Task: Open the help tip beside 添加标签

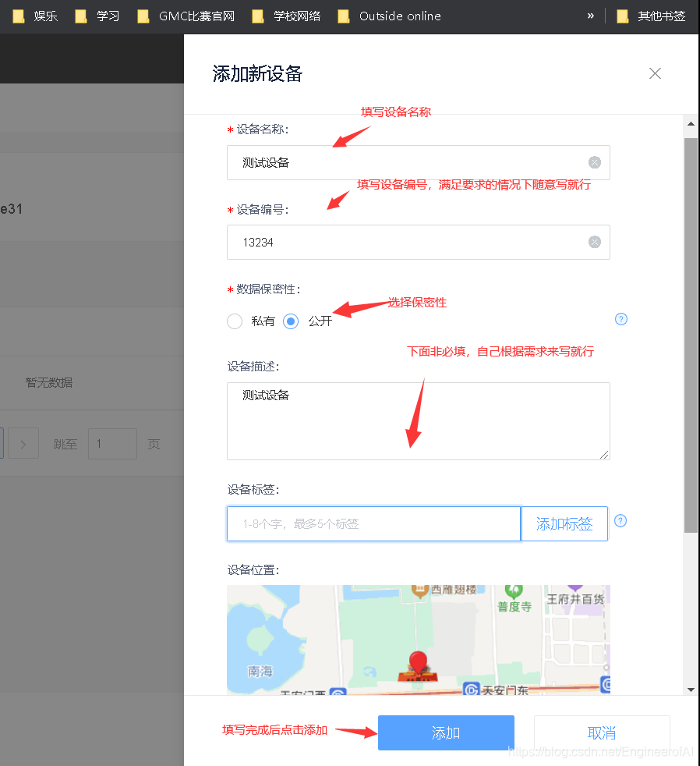Action: click(x=620, y=521)
